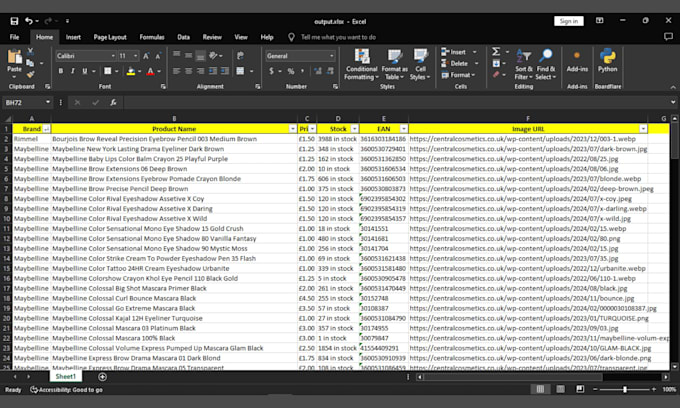680x408 pixels.
Task: Click the AutoSum sigma icon
Action: [x=496, y=52]
